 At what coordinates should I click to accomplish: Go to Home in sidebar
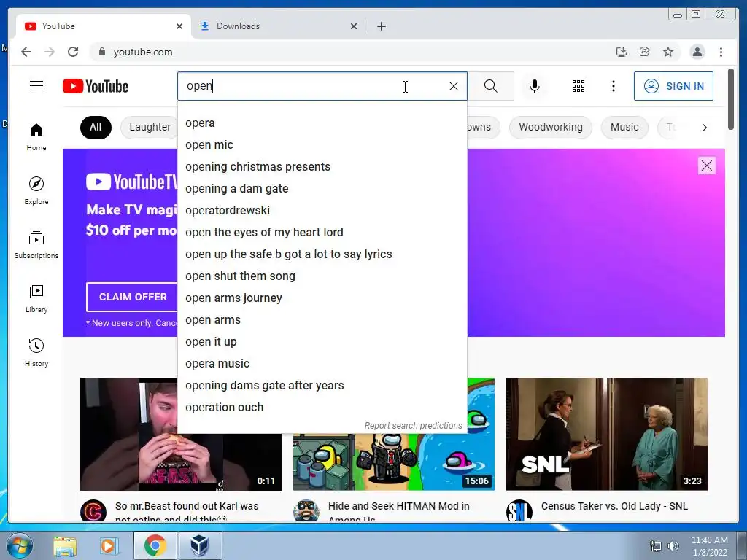36,137
